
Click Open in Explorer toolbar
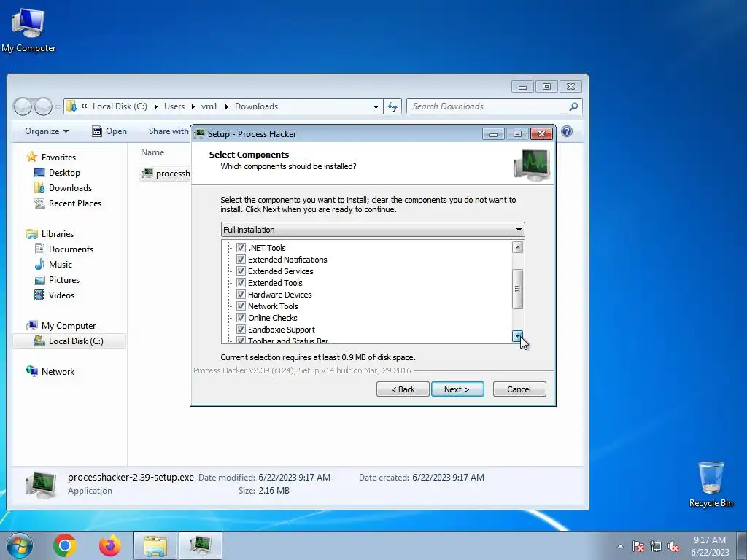point(109,131)
